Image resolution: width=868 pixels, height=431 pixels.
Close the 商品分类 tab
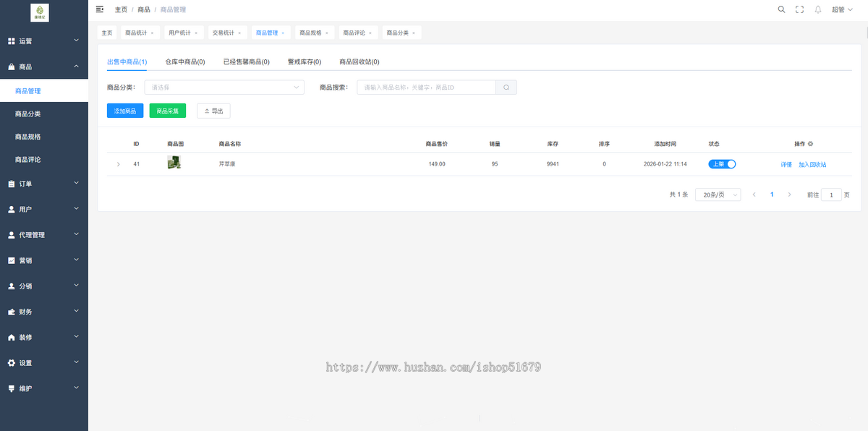(414, 33)
